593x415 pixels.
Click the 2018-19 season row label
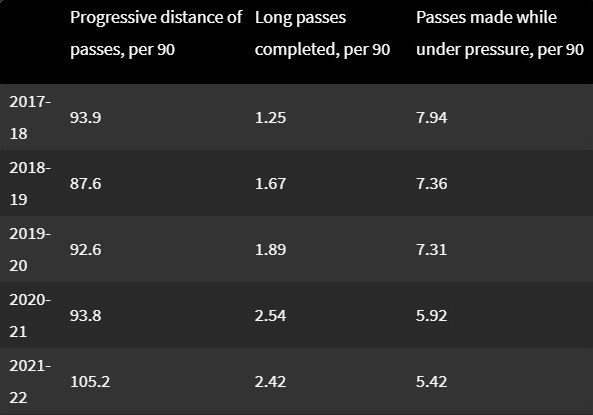coord(30,183)
